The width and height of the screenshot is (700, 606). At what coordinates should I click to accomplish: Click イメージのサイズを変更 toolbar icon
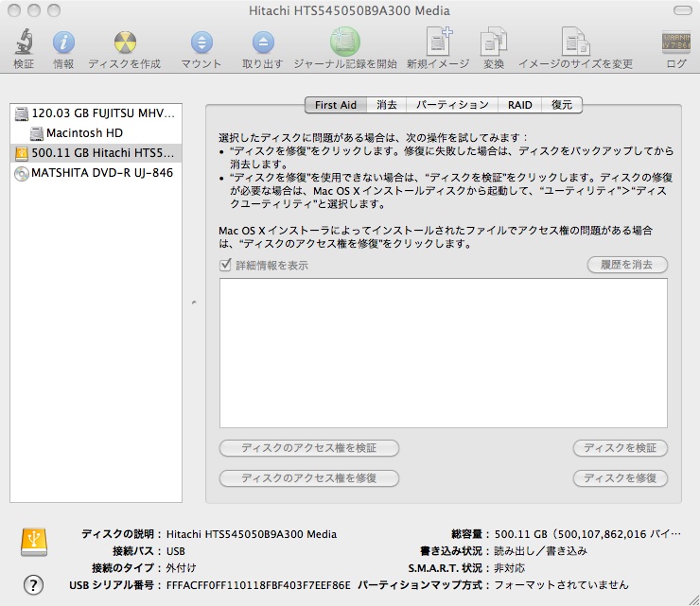[x=575, y=42]
